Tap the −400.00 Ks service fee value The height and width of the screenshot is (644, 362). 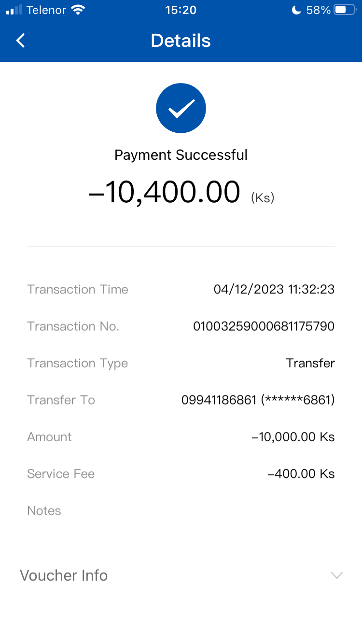(301, 474)
